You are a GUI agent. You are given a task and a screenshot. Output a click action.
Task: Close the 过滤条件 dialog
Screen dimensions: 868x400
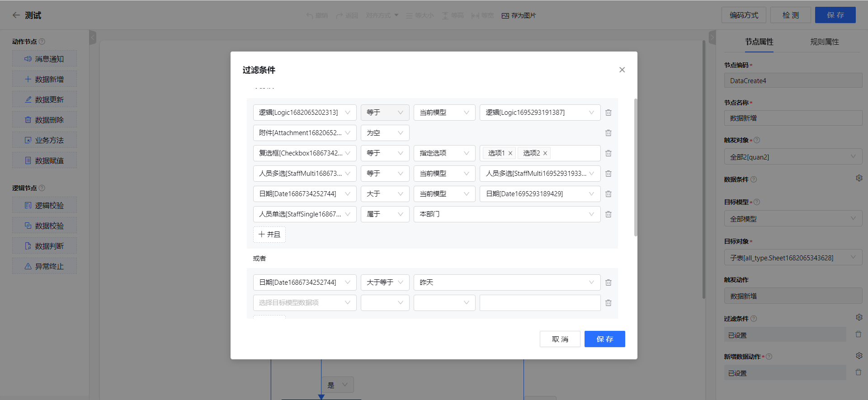622,70
